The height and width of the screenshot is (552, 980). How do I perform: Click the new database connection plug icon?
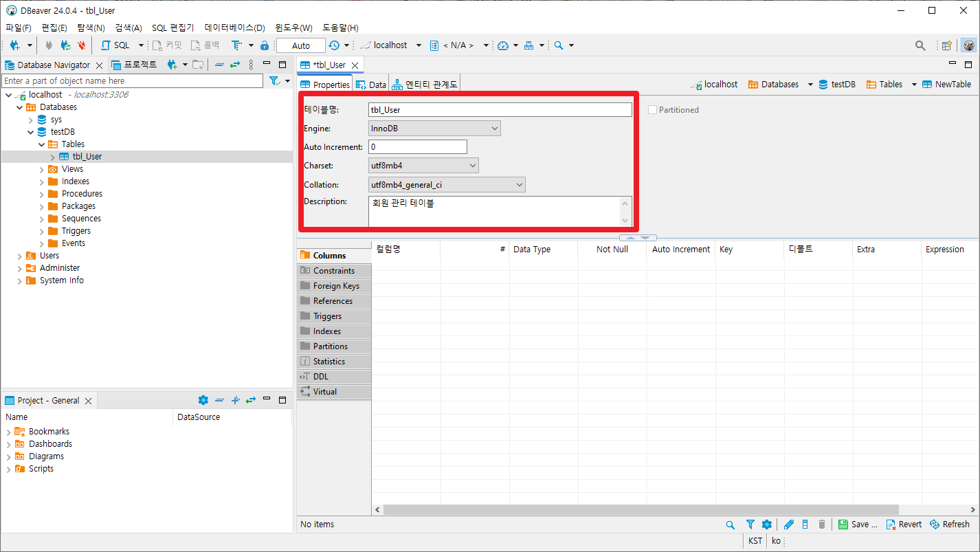(x=14, y=45)
